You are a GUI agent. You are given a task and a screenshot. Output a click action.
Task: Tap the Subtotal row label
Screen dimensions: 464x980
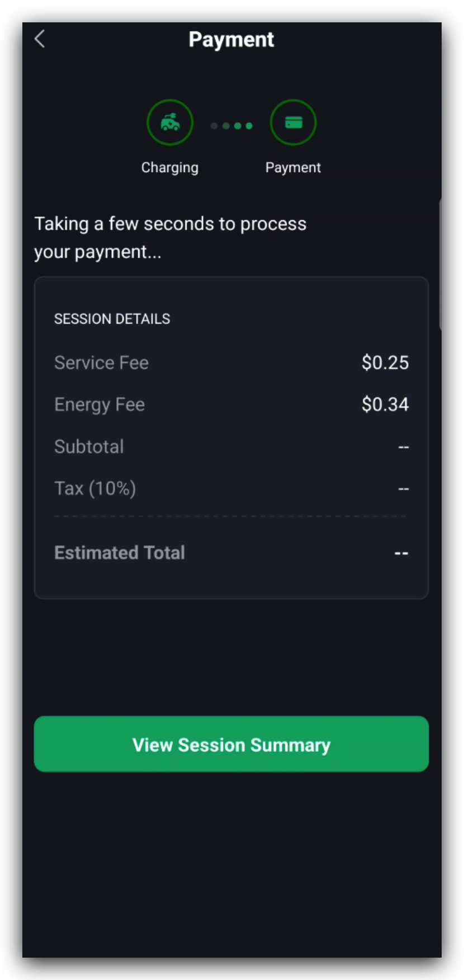pos(89,446)
